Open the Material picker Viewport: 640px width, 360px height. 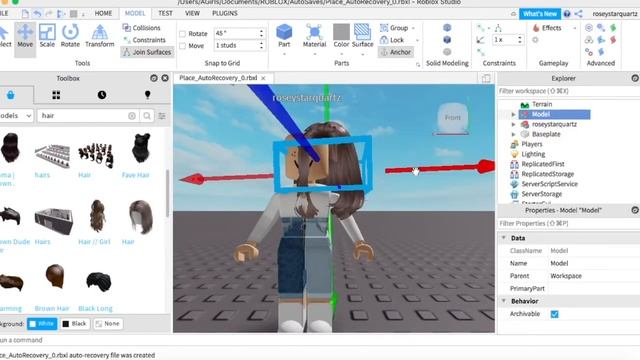314,36
